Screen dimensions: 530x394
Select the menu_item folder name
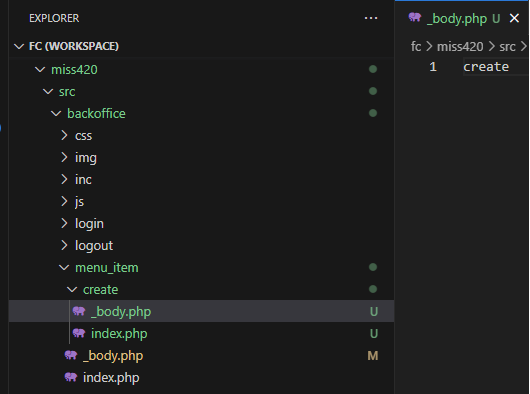coord(107,268)
